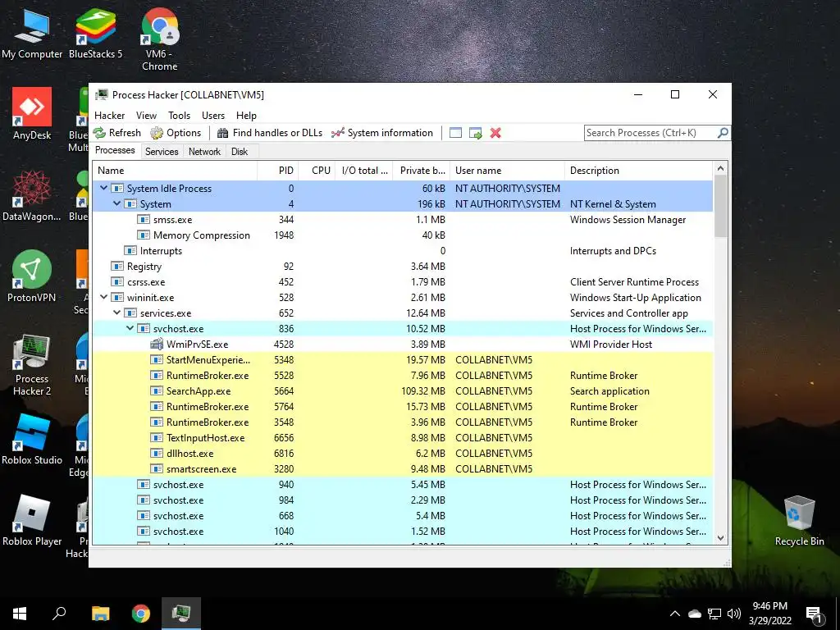
Task: Open taskbar search magnifier
Action: coord(59,614)
